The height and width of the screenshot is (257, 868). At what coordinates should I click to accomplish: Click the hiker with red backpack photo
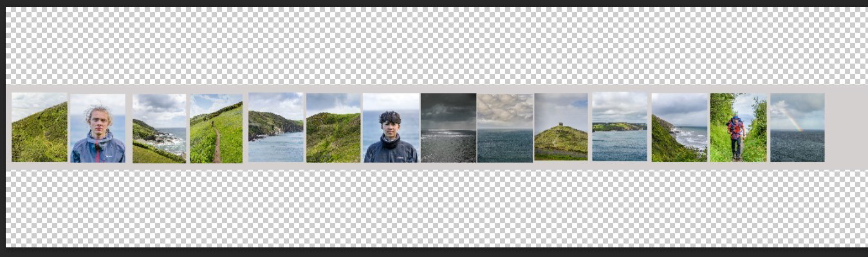point(739,127)
